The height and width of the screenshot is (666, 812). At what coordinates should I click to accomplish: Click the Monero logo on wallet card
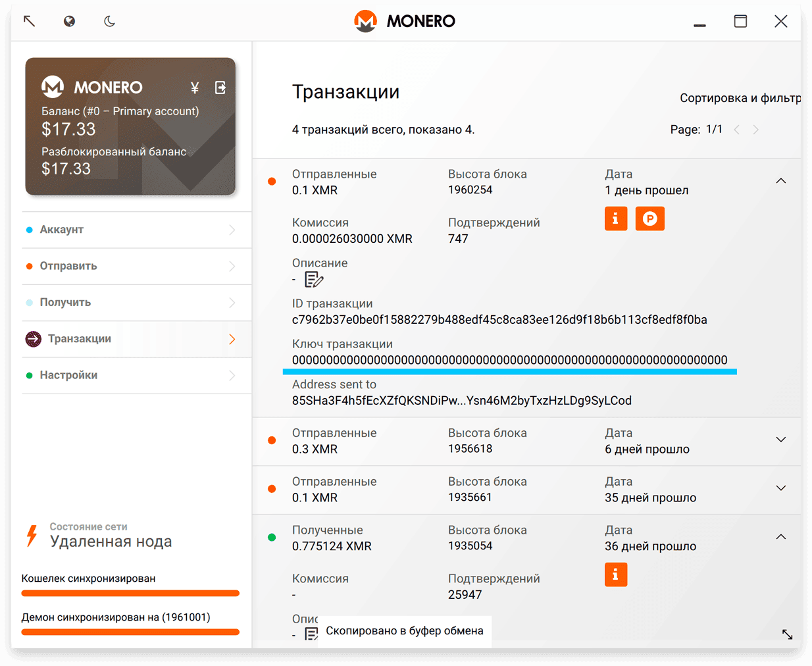pyautogui.click(x=53, y=87)
